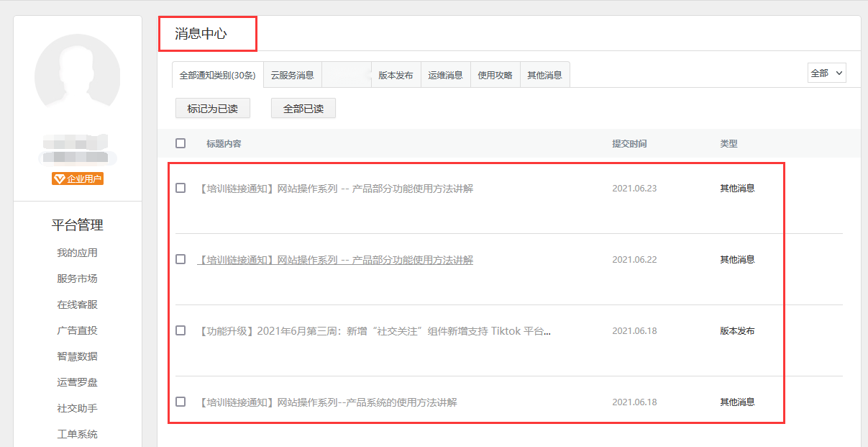Select the 其他消息 tab
The height and width of the screenshot is (447, 868).
pyautogui.click(x=544, y=75)
